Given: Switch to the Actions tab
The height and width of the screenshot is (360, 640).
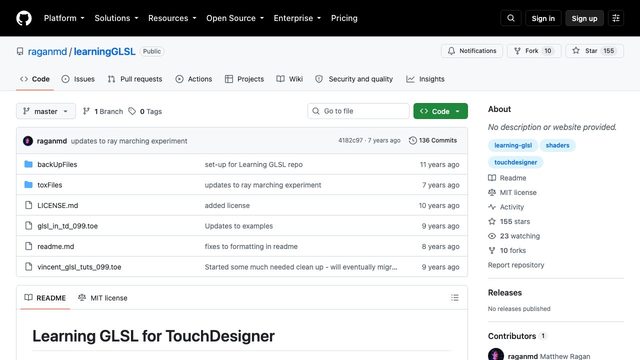Looking at the screenshot, I should [x=193, y=79].
